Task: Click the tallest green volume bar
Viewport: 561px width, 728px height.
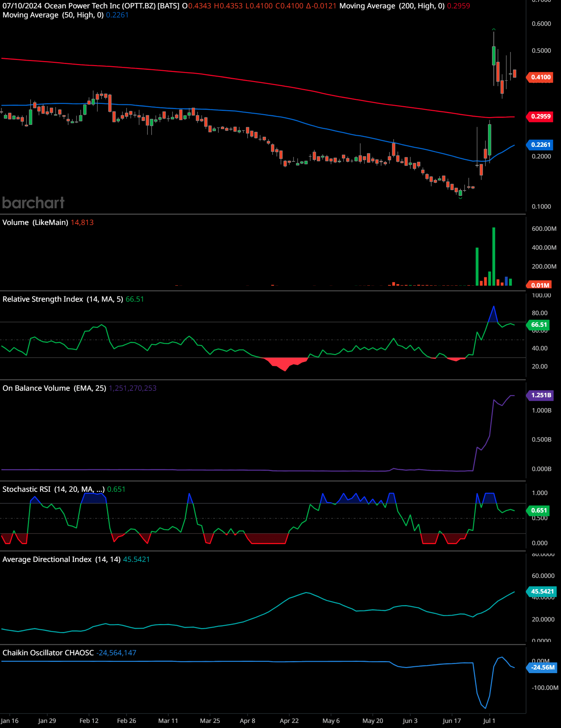Action: (x=494, y=257)
